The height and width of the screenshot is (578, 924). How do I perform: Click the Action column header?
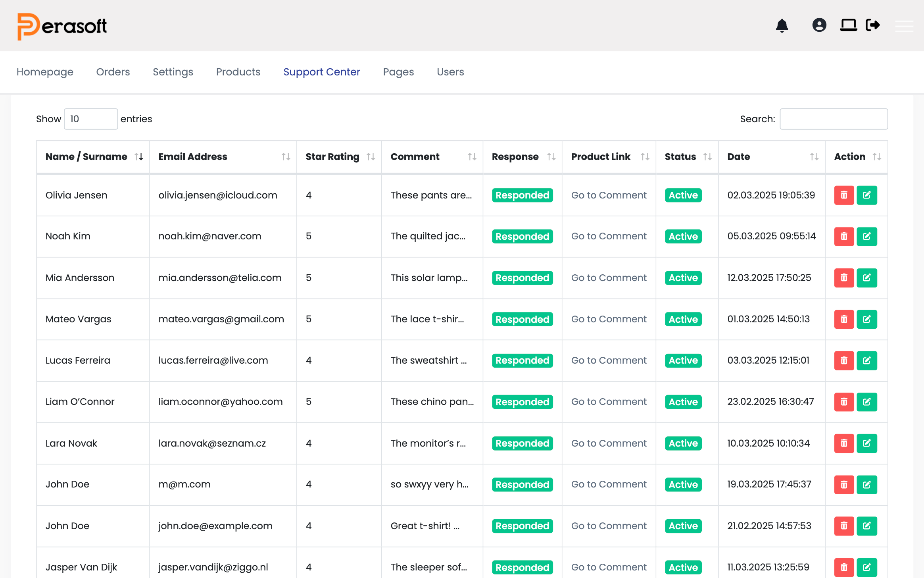pyautogui.click(x=857, y=157)
